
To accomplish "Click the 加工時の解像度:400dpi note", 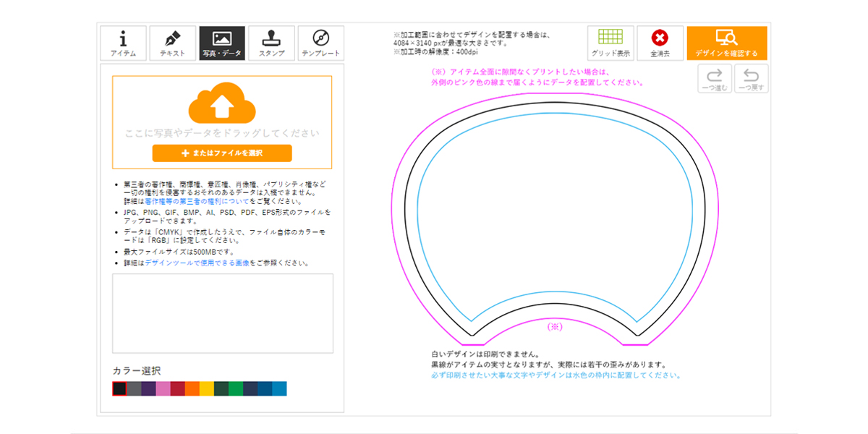I will 436,52.
